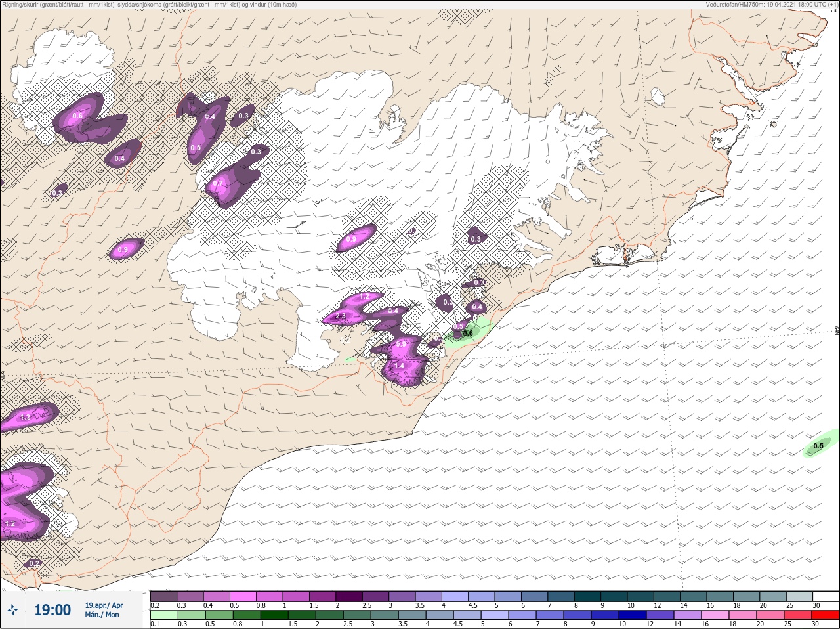Click the bright red swatch ending lower legend row
Screen dimensions: 840x629
[825, 615]
